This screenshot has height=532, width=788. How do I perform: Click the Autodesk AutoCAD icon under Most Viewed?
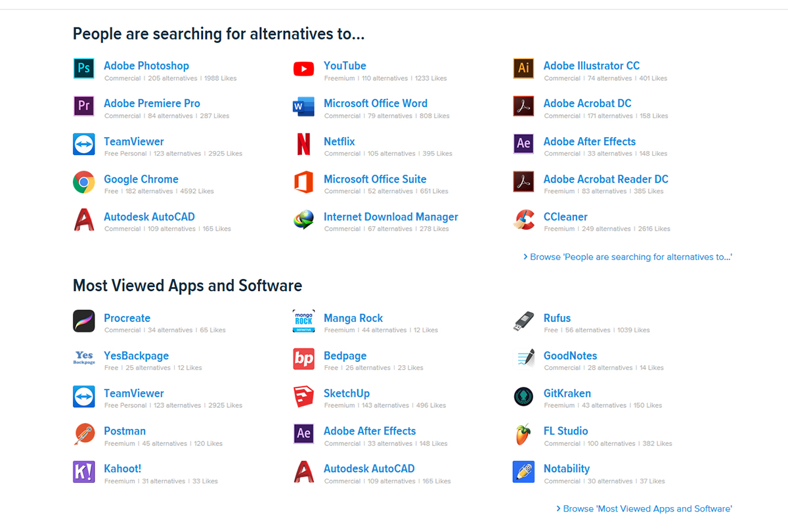tap(303, 472)
